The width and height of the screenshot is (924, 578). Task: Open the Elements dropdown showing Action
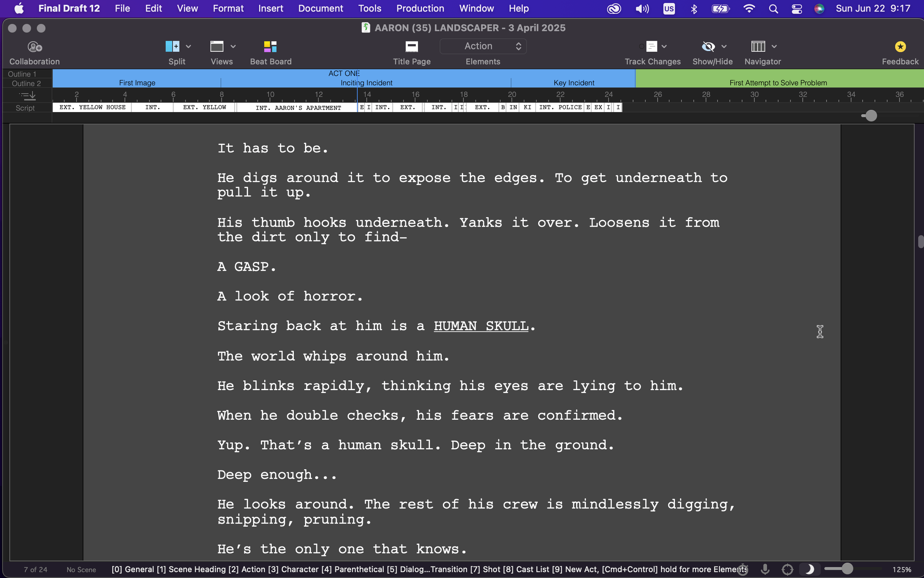coord(483,46)
